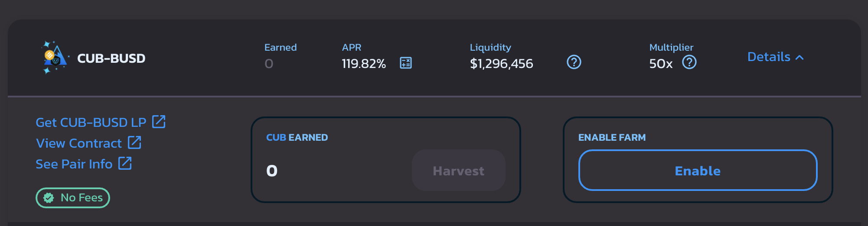Open the See Pair Info link
868x226 pixels.
(74, 164)
